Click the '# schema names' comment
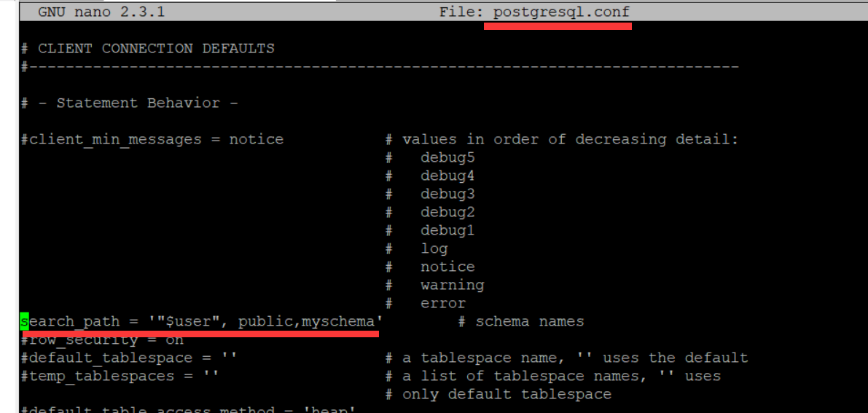Viewport: 868px width, 413px height. coord(521,321)
